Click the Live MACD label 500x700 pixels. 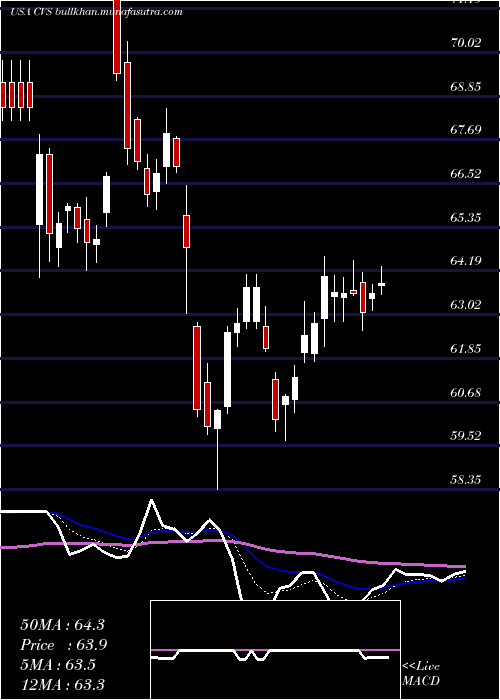421,674
